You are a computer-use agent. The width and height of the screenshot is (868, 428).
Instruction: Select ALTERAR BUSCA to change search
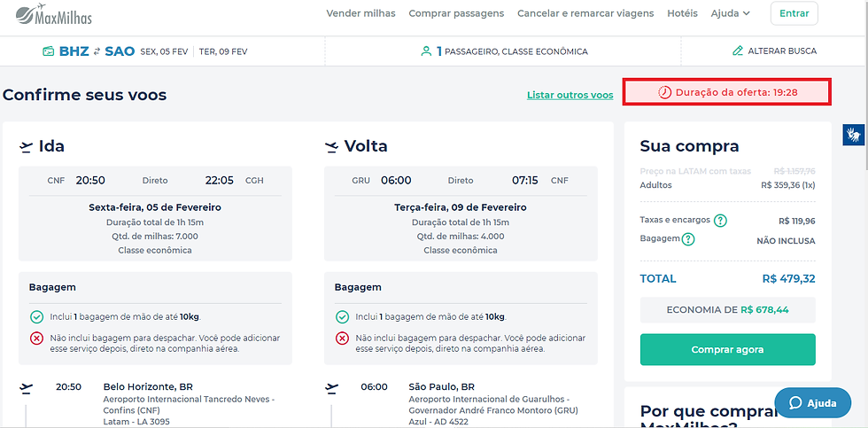click(x=782, y=51)
